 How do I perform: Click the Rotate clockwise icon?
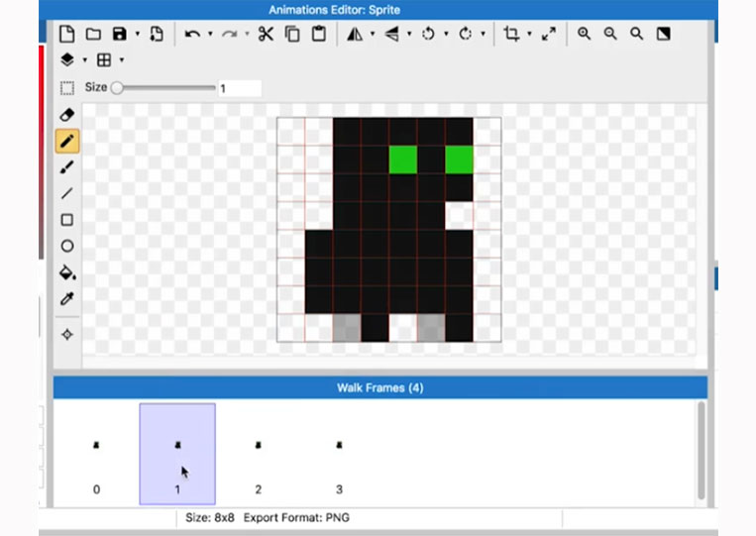(466, 34)
